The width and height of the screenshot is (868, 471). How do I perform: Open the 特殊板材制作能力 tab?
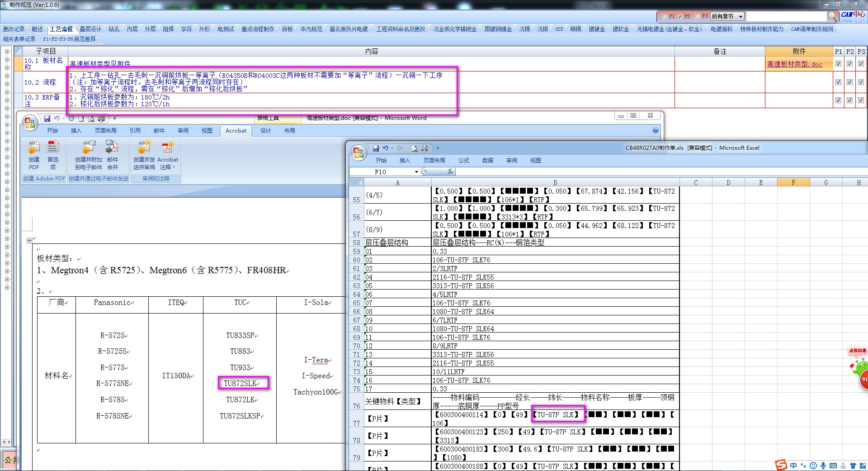[x=761, y=29]
